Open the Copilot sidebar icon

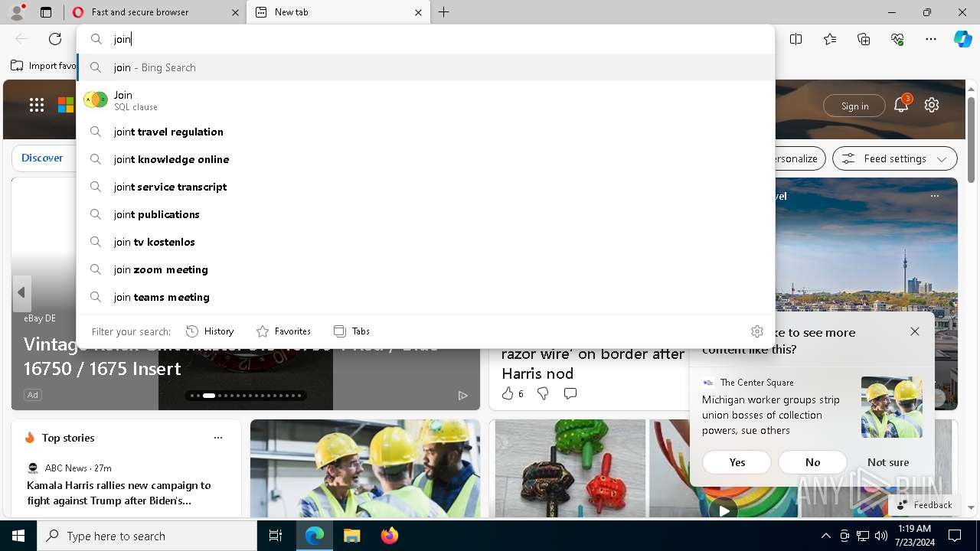pyautogui.click(x=963, y=39)
